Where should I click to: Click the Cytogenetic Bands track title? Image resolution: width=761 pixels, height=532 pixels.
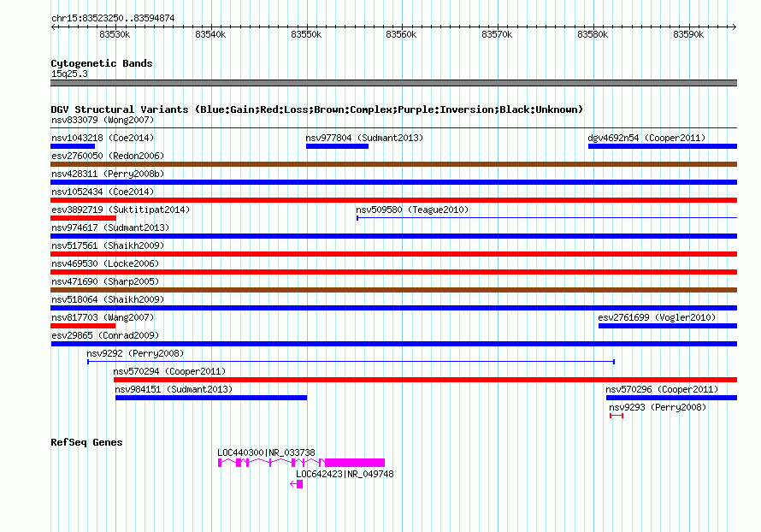[102, 63]
